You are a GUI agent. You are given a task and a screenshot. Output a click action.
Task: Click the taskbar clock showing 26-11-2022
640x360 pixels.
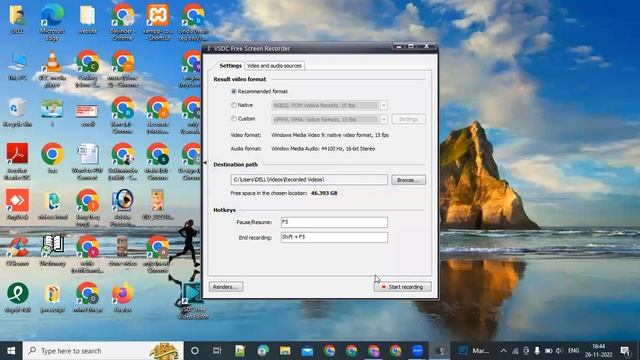[x=598, y=351]
